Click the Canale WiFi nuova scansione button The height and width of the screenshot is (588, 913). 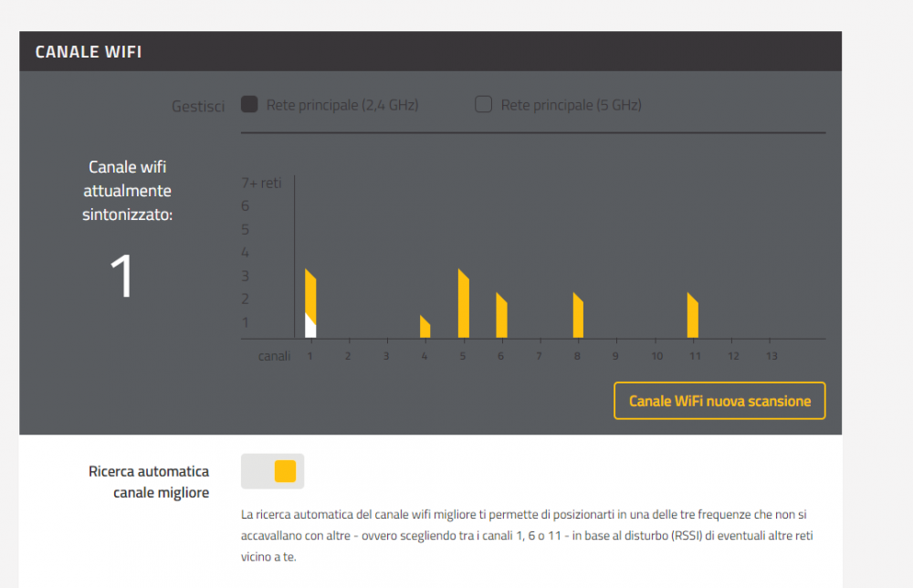coord(719,401)
